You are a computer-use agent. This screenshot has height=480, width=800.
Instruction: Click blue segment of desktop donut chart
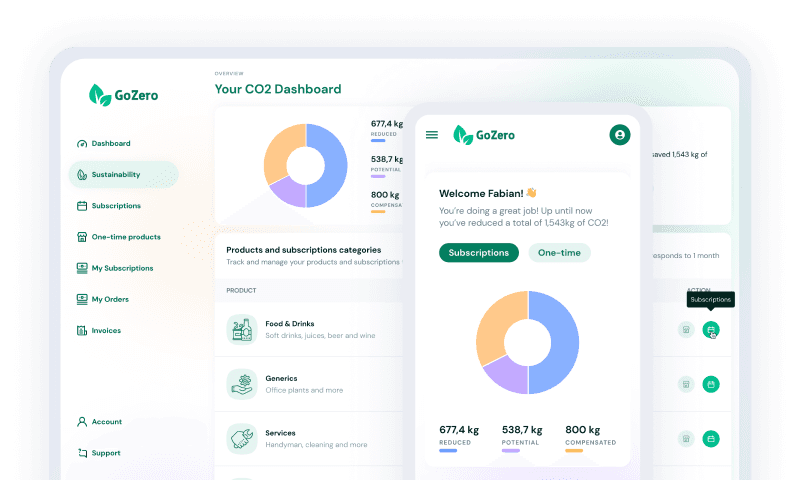(x=334, y=166)
